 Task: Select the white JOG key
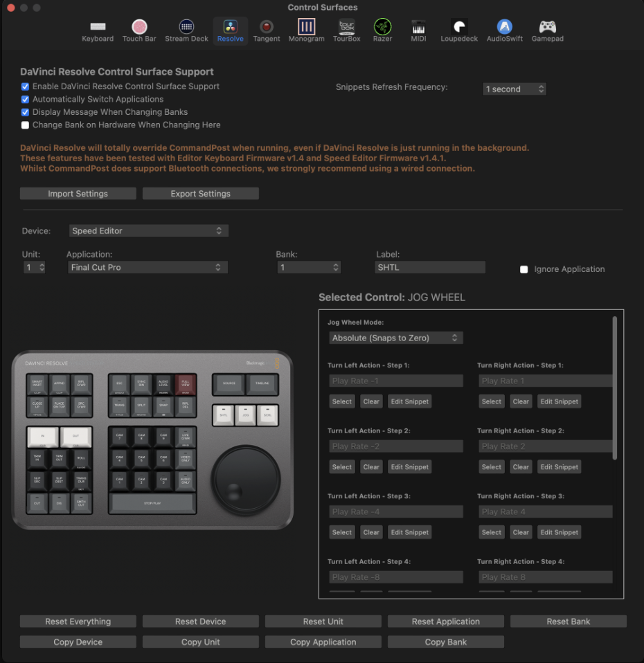tap(245, 415)
